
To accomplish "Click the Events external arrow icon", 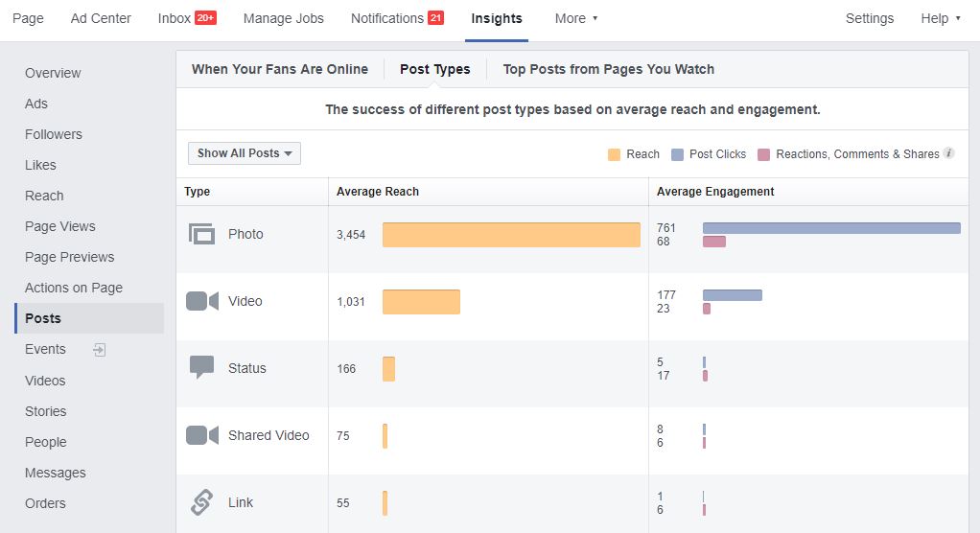I will click(100, 350).
